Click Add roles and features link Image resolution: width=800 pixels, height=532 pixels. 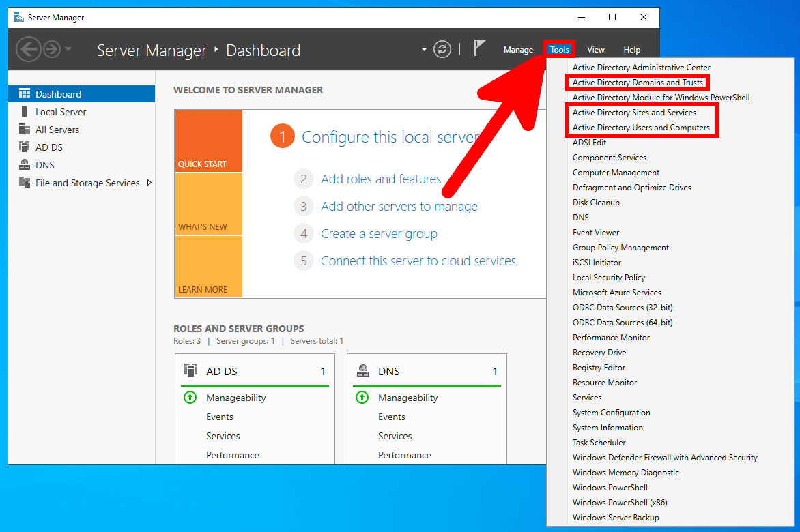click(381, 179)
